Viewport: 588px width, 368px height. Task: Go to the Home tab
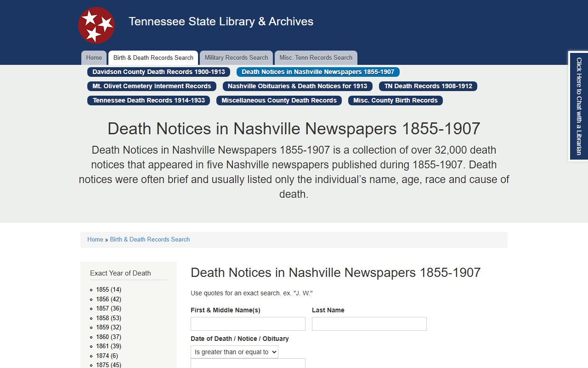[x=94, y=58]
